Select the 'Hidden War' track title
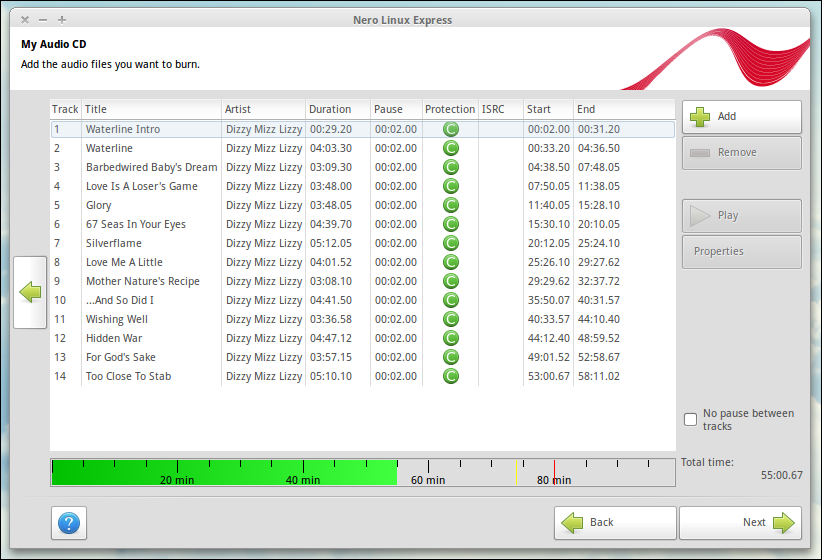This screenshot has width=822, height=560. tap(114, 338)
